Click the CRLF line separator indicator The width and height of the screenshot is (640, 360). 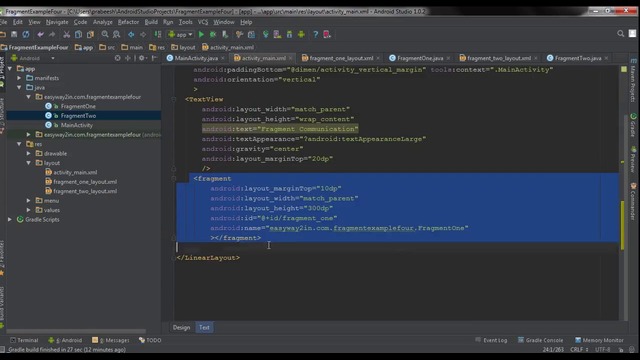[x=579, y=350]
